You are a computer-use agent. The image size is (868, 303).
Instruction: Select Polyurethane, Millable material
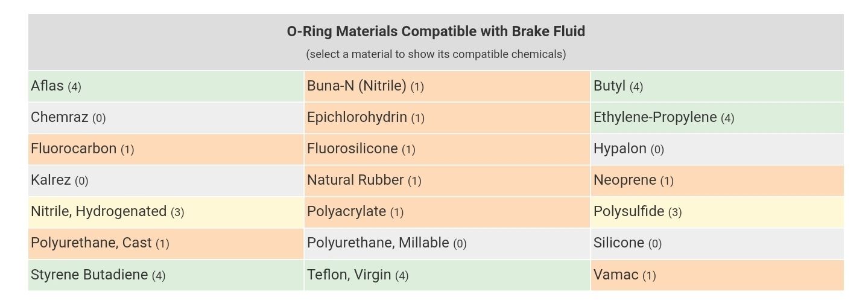click(x=447, y=243)
